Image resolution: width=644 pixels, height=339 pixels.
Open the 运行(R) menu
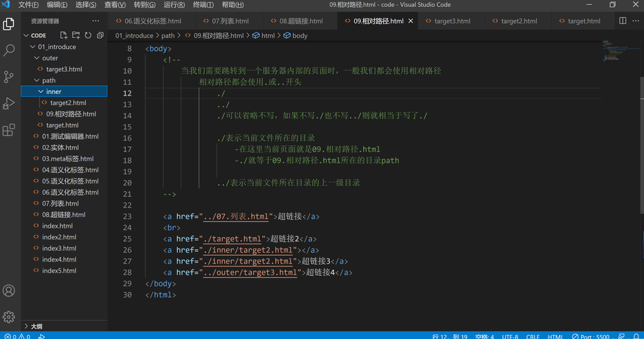pos(174,5)
